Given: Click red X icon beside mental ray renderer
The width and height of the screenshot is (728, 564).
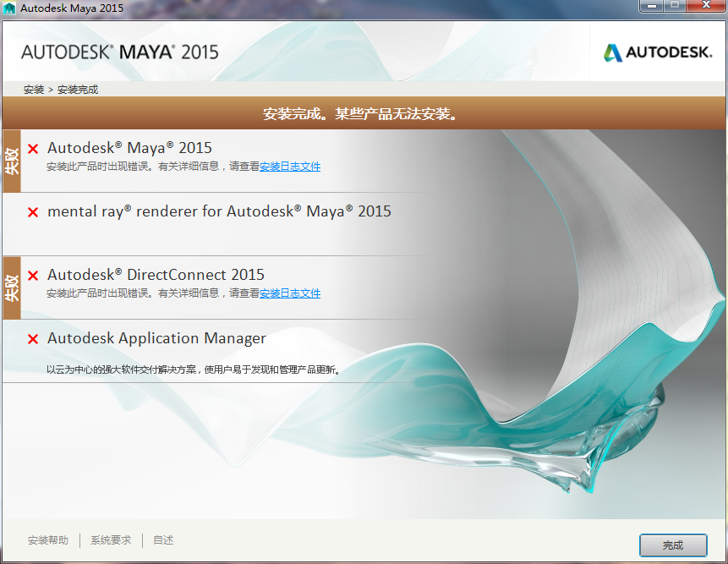Looking at the screenshot, I should (x=33, y=212).
